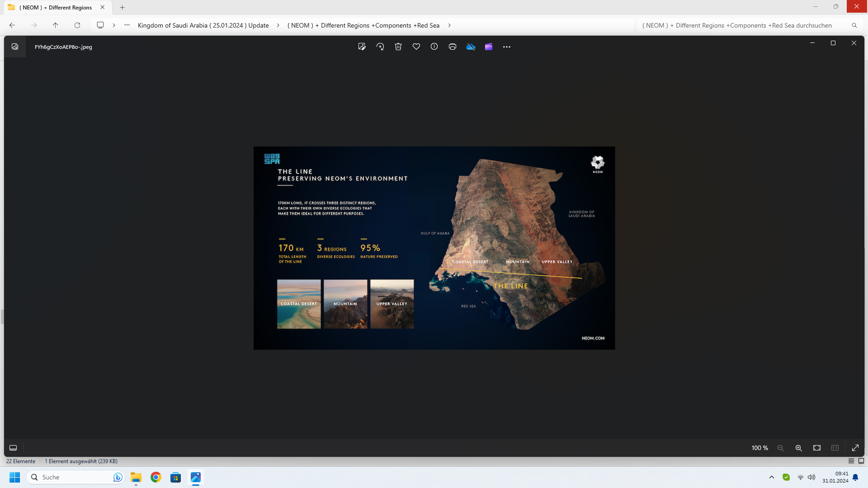Open Bing chat icon in the taskbar search
The image size is (868, 488).
118,477
